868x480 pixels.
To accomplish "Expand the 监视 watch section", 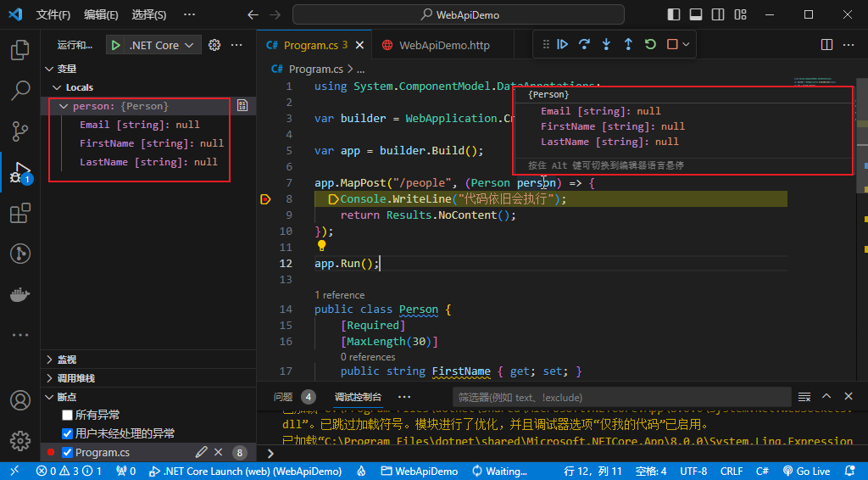I will 66,360.
